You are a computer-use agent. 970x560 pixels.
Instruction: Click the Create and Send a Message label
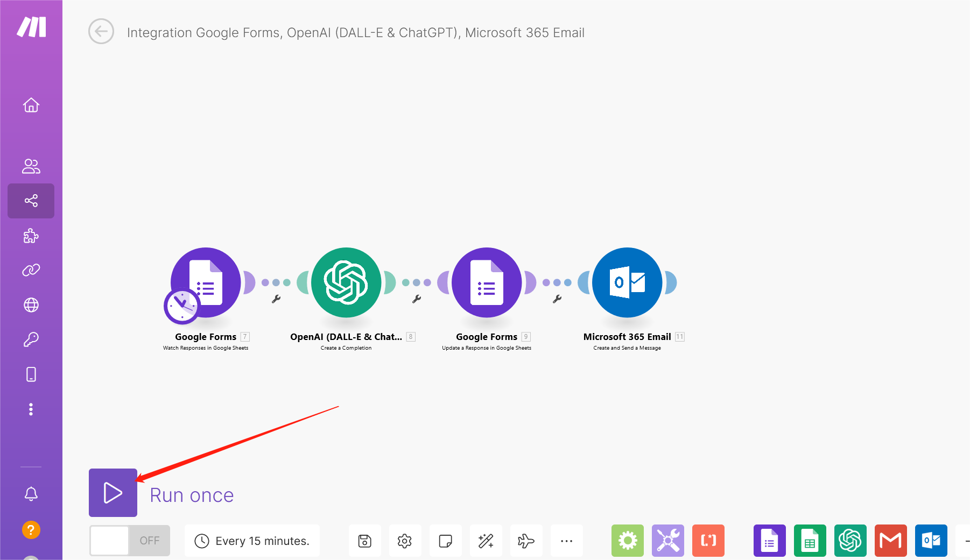(x=627, y=348)
